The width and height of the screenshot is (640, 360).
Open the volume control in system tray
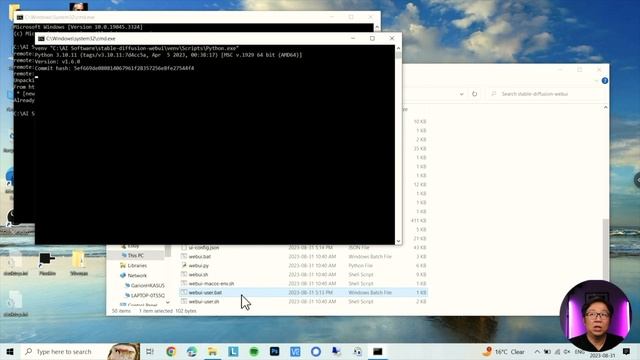coord(567,351)
